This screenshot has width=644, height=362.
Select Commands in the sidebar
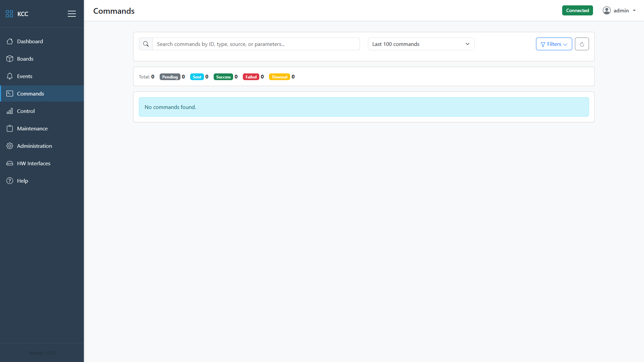[31, 94]
